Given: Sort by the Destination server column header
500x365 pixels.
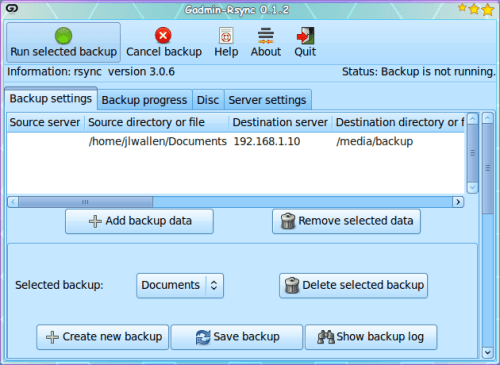Looking at the screenshot, I should (280, 122).
